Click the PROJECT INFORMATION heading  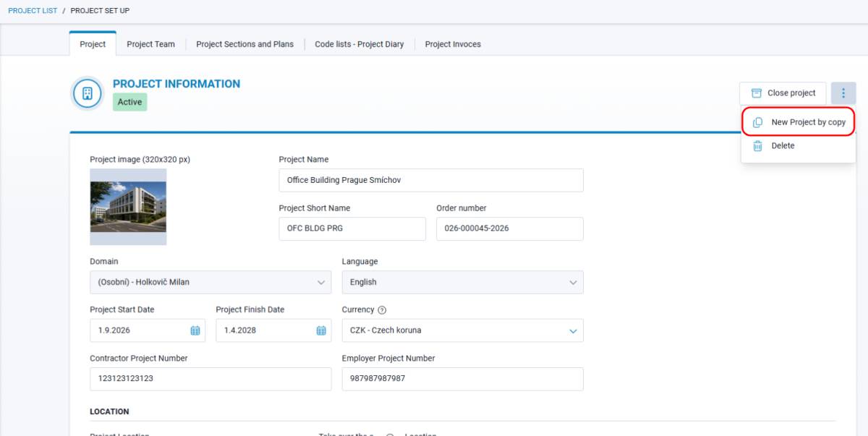click(x=176, y=84)
